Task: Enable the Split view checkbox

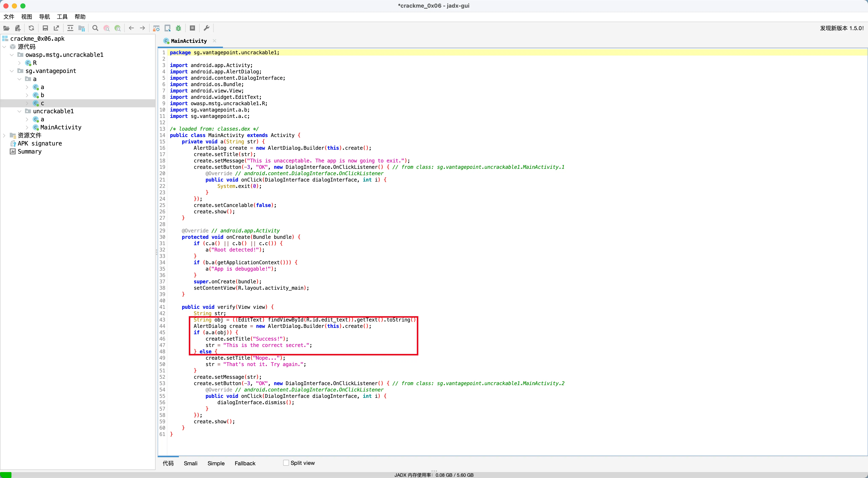Action: (x=286, y=463)
